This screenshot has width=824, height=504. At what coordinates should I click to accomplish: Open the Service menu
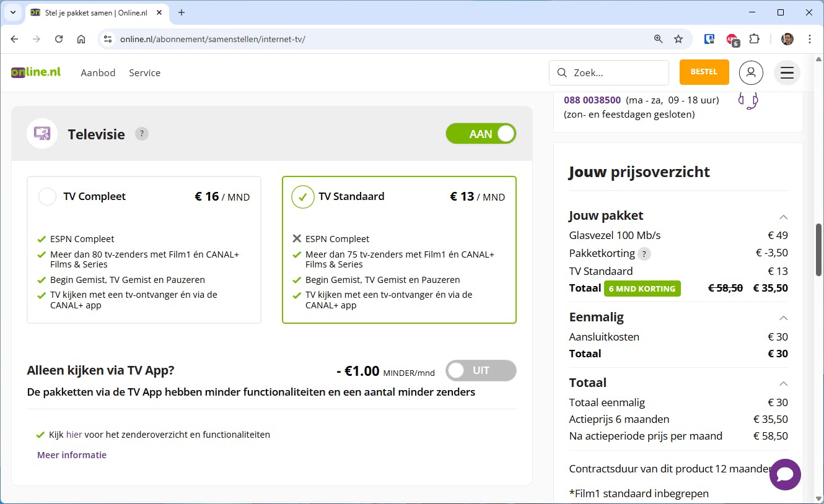pyautogui.click(x=144, y=72)
